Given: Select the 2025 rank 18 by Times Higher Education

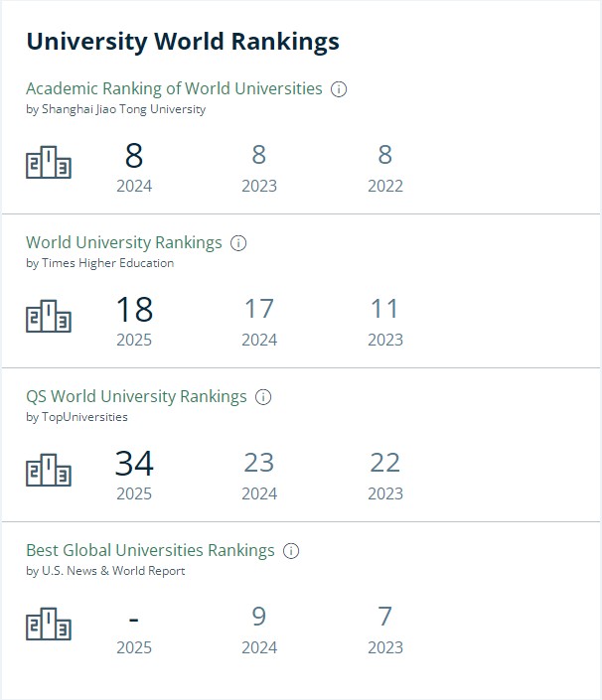Looking at the screenshot, I should click(134, 310).
